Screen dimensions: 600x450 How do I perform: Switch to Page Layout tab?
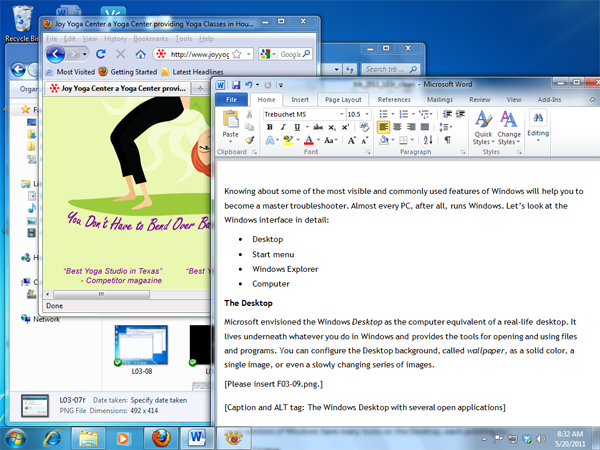pyautogui.click(x=343, y=100)
